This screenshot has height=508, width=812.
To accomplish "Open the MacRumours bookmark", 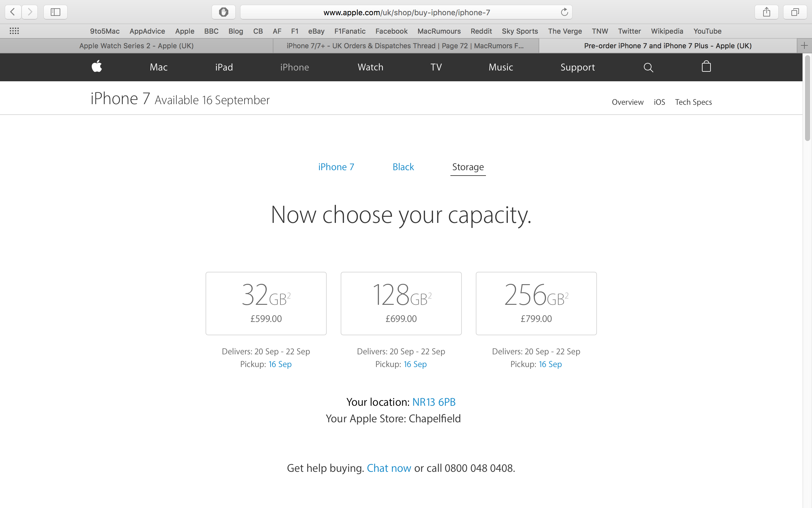I will (439, 31).
